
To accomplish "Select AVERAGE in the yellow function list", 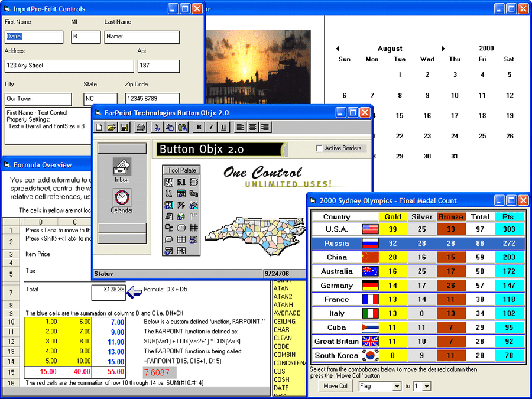I will [287, 313].
